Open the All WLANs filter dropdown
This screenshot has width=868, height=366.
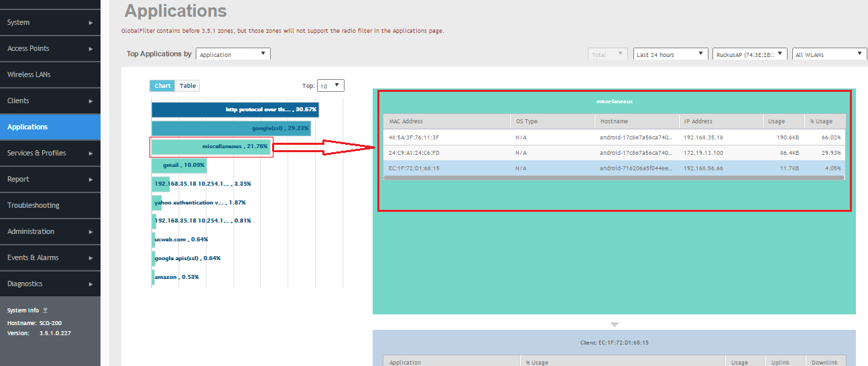(829, 54)
